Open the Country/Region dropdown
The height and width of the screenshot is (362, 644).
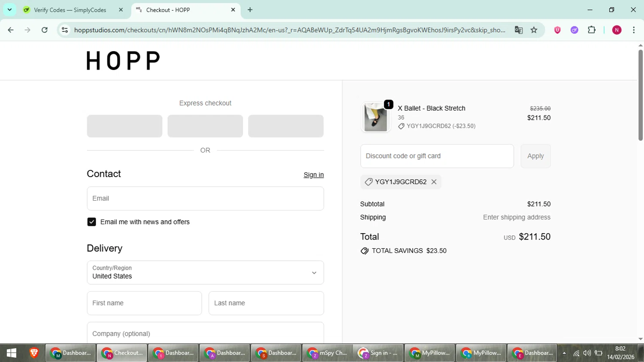pos(205,273)
